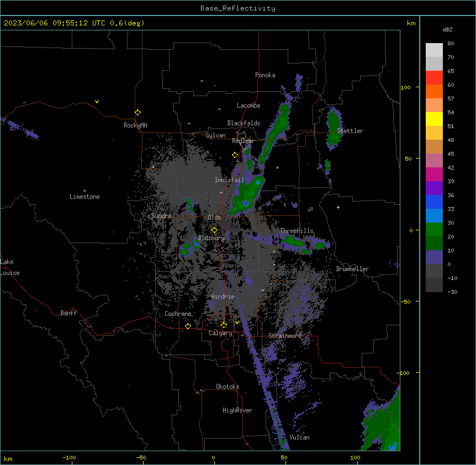
Task: Select the slate purple 10 dBZ swatch
Action: (434, 257)
